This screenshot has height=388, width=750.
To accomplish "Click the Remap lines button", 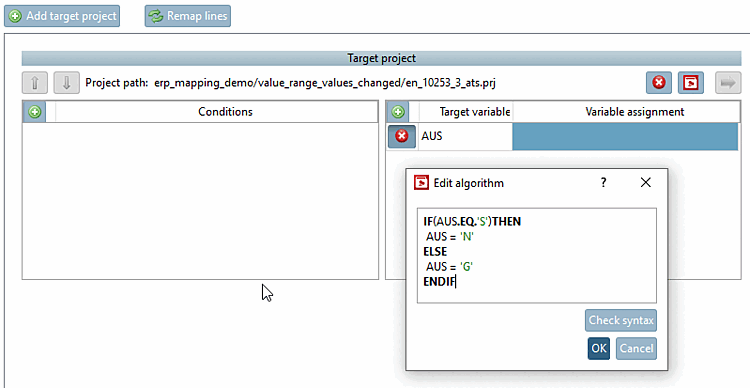I will click(x=188, y=16).
